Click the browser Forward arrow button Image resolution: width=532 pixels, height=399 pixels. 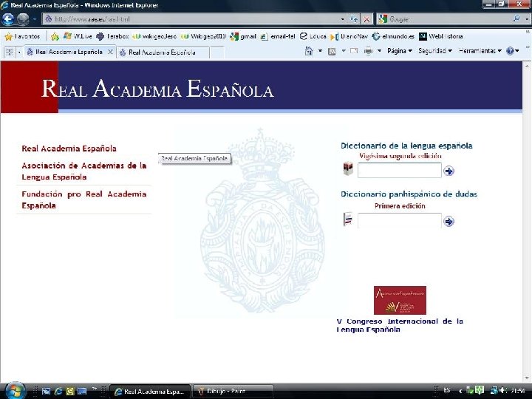(23, 19)
